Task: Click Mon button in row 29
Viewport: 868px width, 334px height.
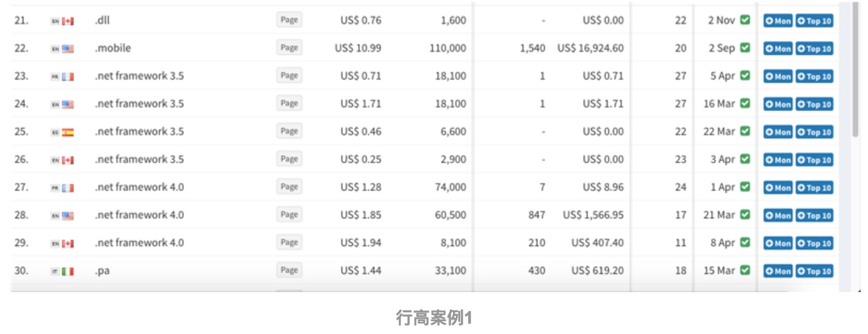Action: 778,244
